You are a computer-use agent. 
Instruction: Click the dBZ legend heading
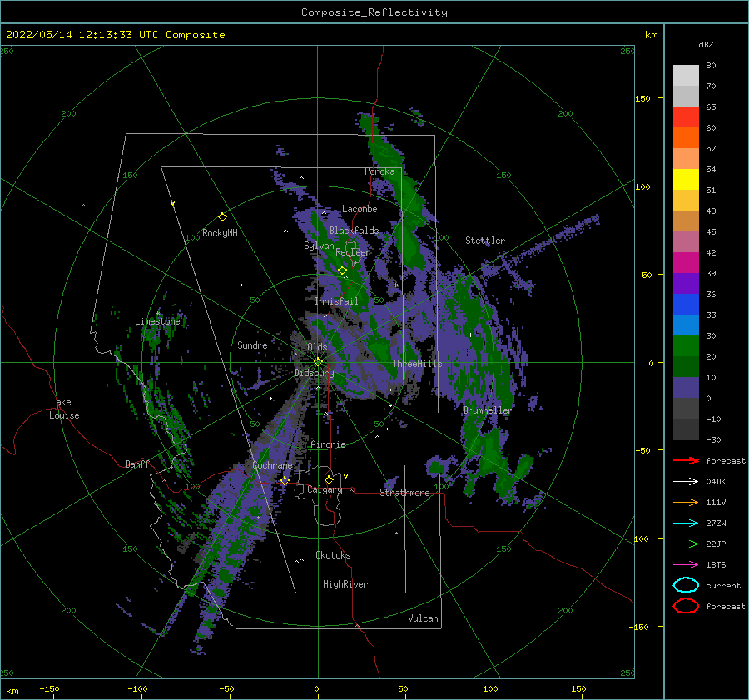tap(706, 44)
